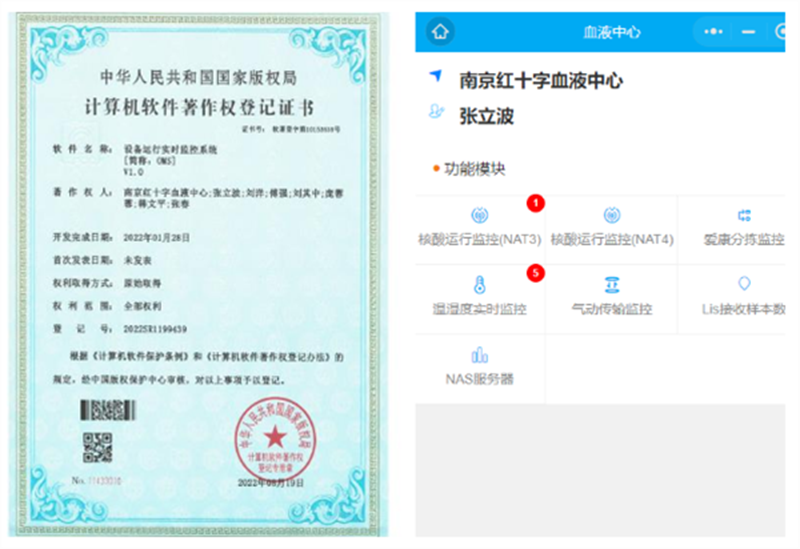This screenshot has width=800, height=549.
Task: Open 核酸运行监控(NAT3) monitoring icon
Action: click(479, 216)
